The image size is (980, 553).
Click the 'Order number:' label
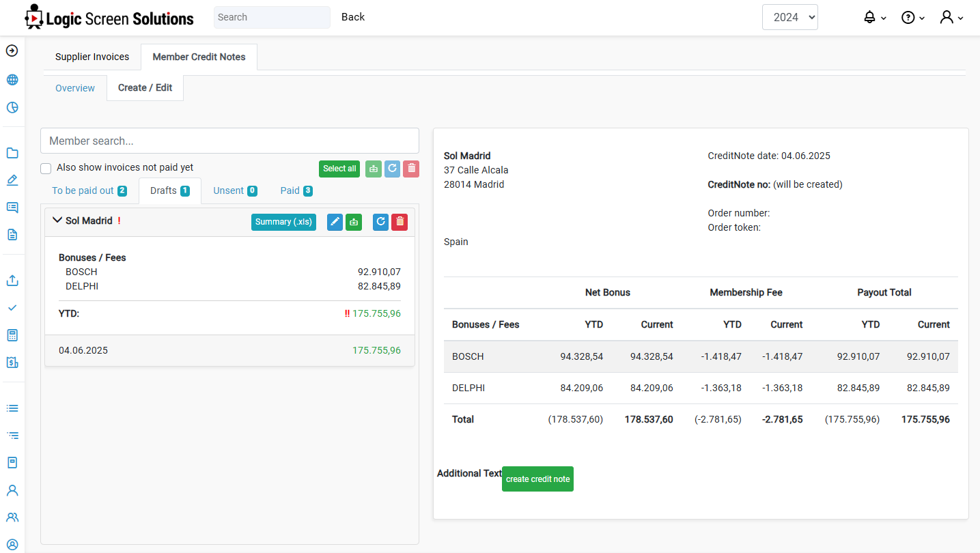(x=739, y=213)
